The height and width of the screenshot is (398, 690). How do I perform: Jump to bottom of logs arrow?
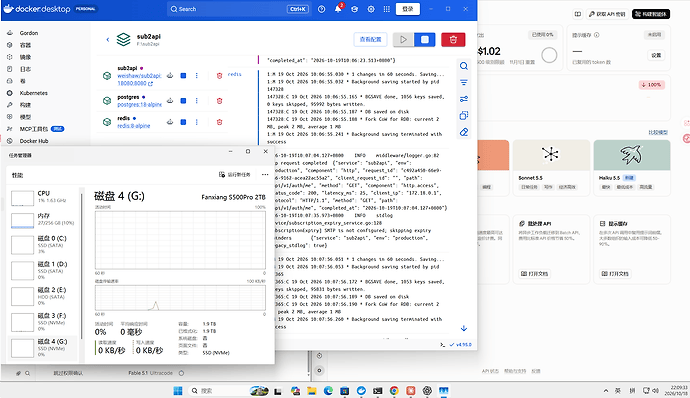click(464, 328)
